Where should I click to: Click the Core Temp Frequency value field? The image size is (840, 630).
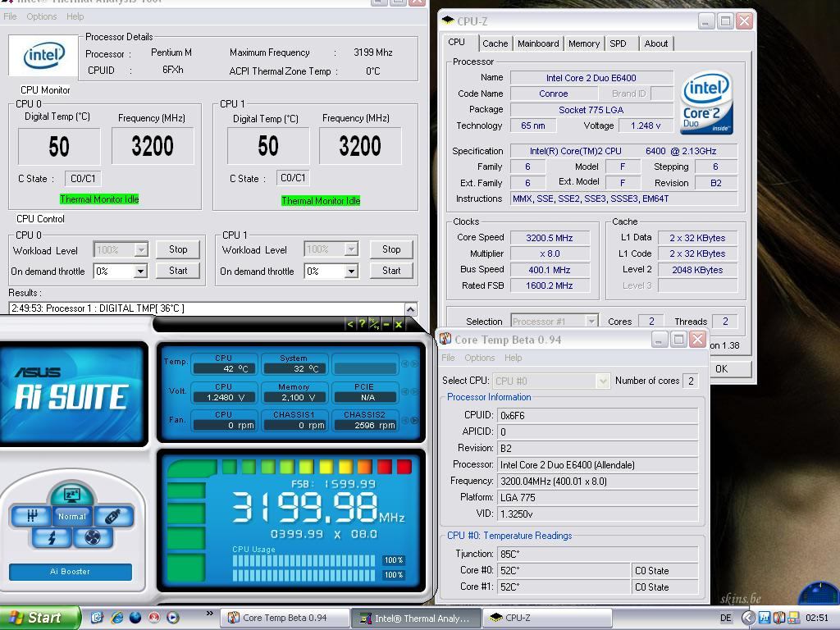pos(597,481)
